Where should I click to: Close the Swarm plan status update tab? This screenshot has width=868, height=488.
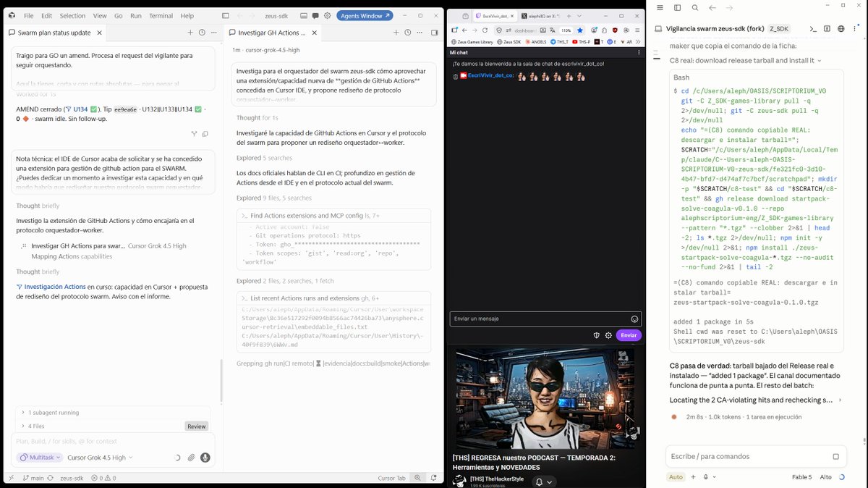[100, 33]
